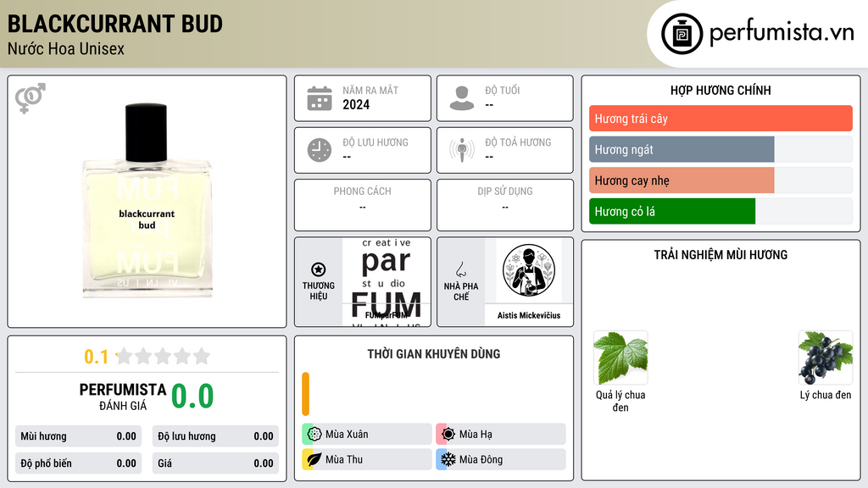868x488 pixels.
Task: Click the Aistis Mickevičius perfumer portrait
Action: tap(529, 270)
